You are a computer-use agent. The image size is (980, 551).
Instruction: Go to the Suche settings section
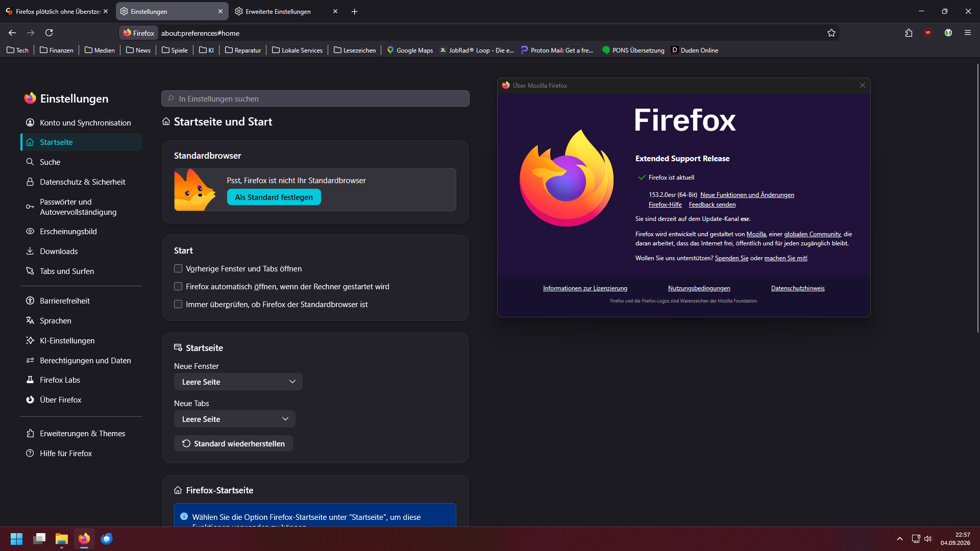click(81, 162)
